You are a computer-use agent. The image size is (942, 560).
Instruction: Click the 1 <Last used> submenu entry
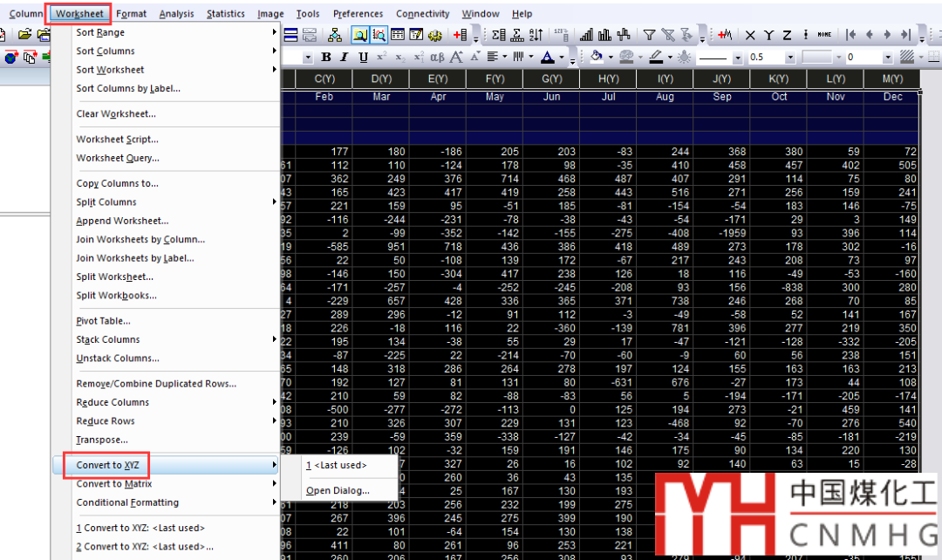(x=337, y=465)
